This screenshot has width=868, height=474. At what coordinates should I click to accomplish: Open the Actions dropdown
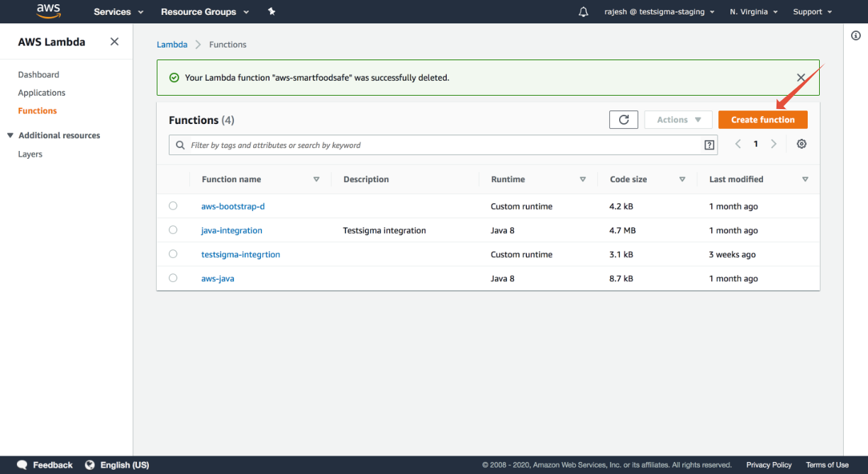pos(678,120)
